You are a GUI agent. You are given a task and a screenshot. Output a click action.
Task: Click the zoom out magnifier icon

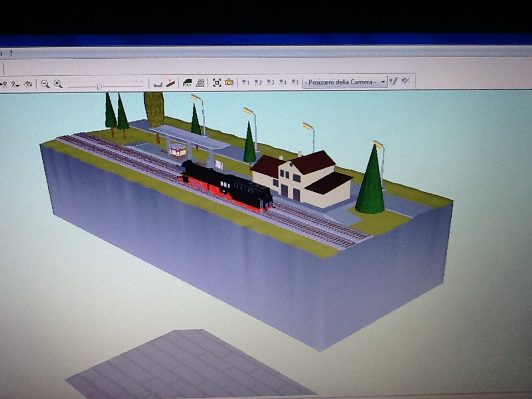(x=45, y=84)
